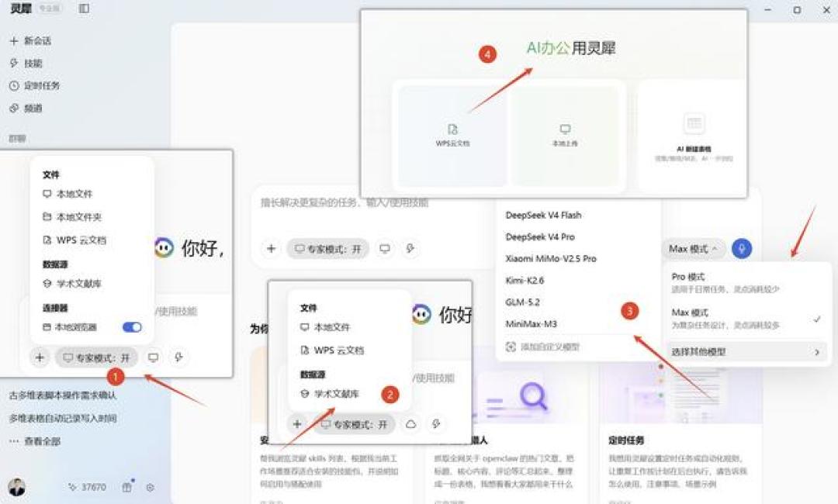Choose DeepSeek V4 Flash model

click(543, 215)
